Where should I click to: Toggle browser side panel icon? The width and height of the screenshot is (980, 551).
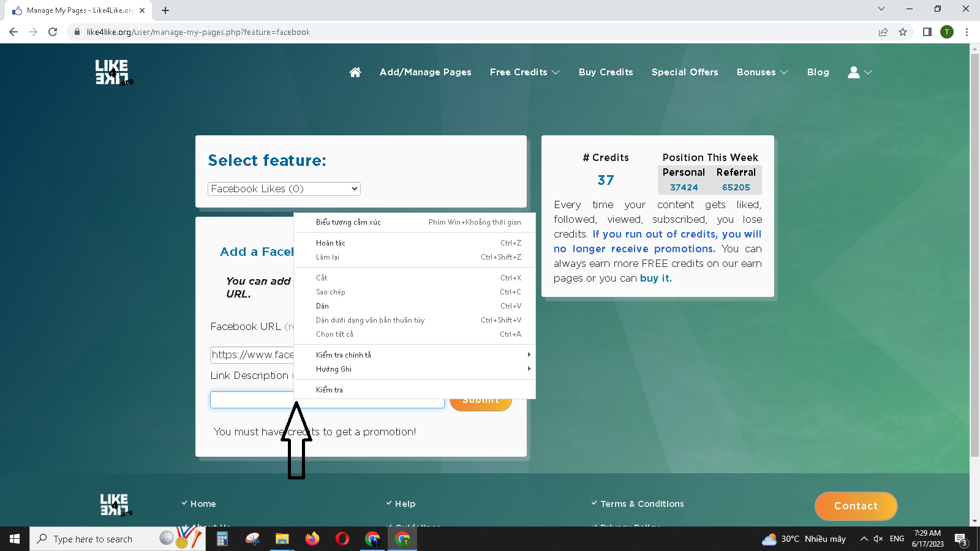(927, 32)
